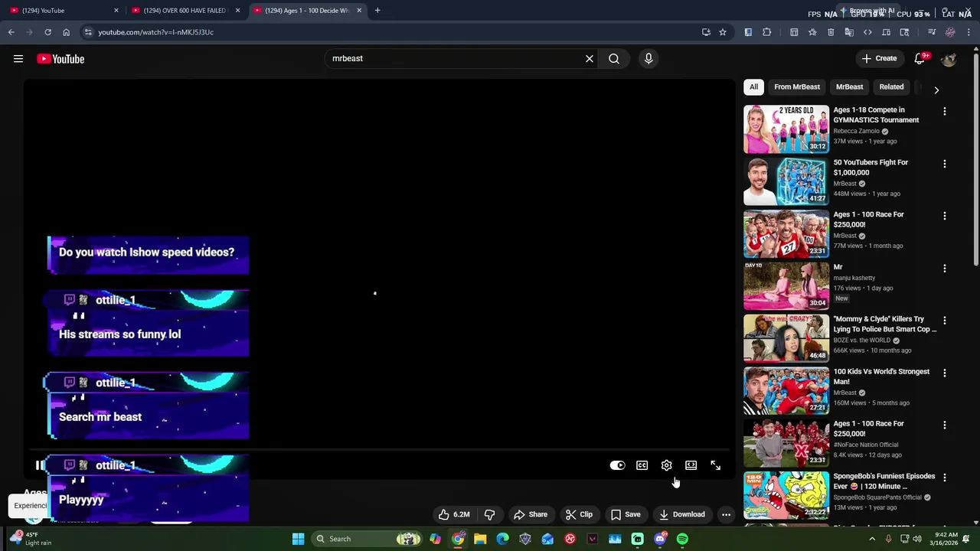Dislike this video
The width and height of the screenshot is (980, 551).
(490, 514)
